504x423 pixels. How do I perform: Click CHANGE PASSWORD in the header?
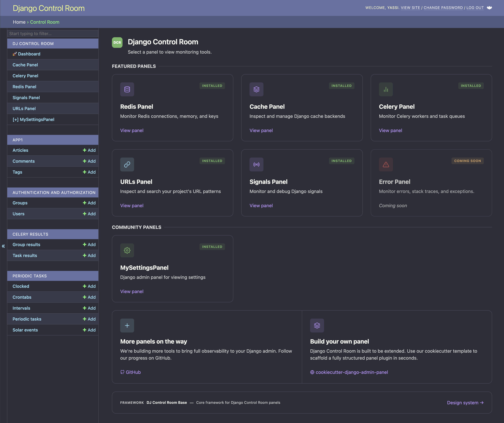pos(443,8)
